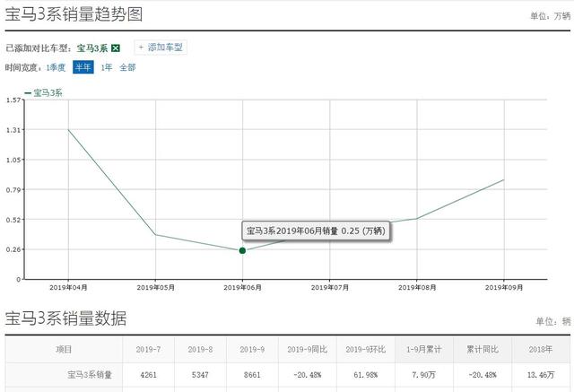Select the 半年 time range
574x392 pixels.
[83, 67]
